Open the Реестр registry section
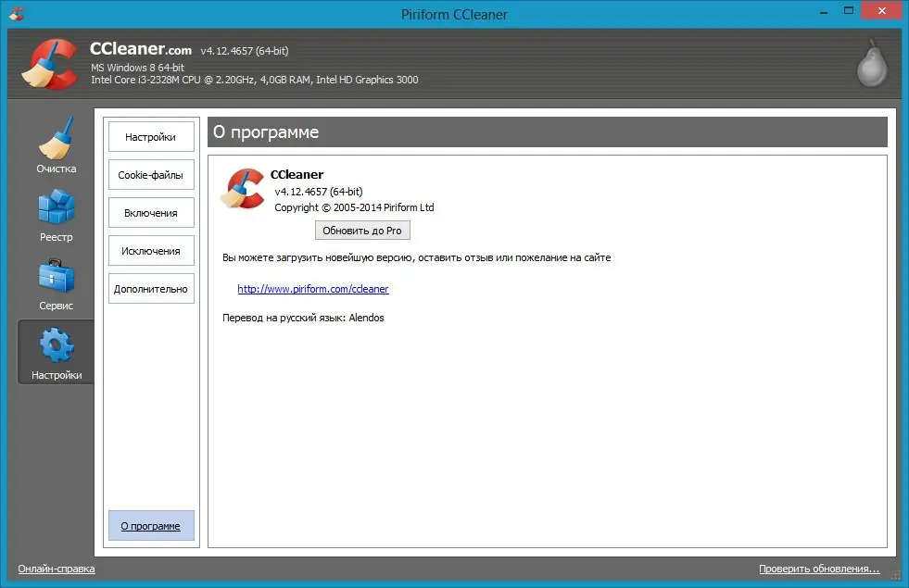This screenshot has height=588, width=909. (57, 216)
